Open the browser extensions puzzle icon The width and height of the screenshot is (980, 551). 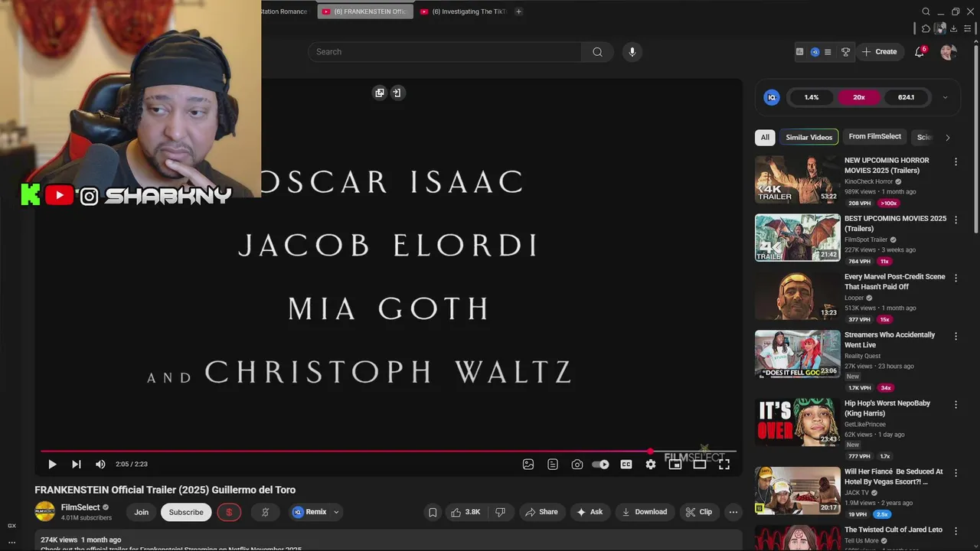click(926, 28)
